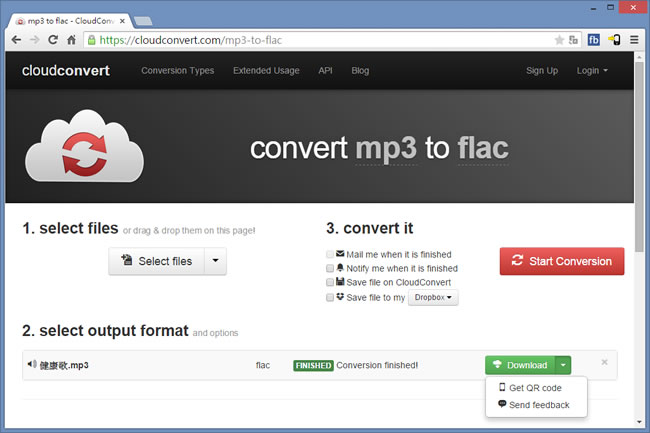Change the flac target format
650x433 pixels.
pyautogui.click(x=483, y=148)
